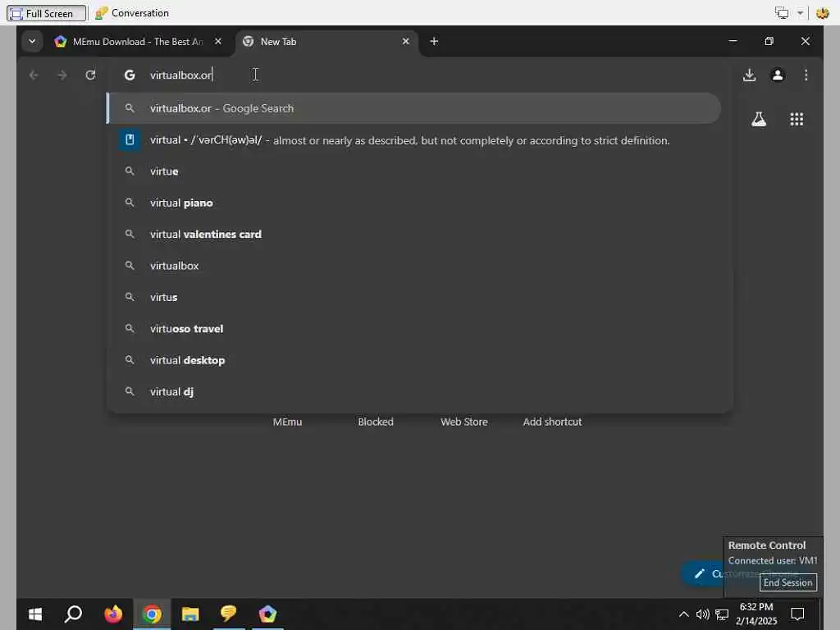Open Windows taskbar search
Viewport: 840px width, 630px height.
[x=73, y=614]
